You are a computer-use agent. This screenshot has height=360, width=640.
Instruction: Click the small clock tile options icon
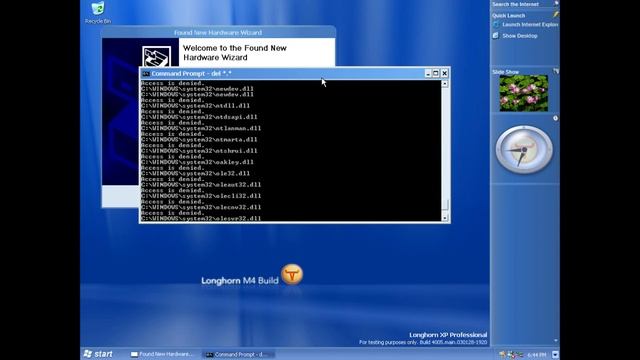[x=556, y=118]
